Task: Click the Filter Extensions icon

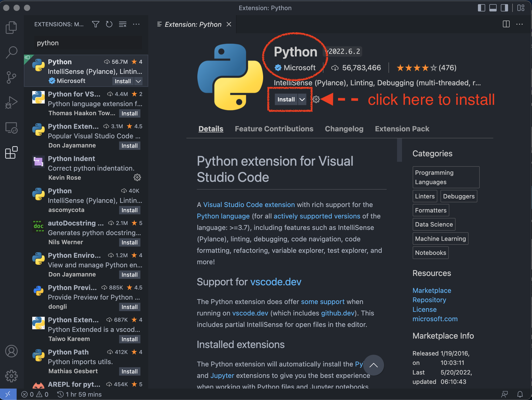Action: [x=95, y=24]
